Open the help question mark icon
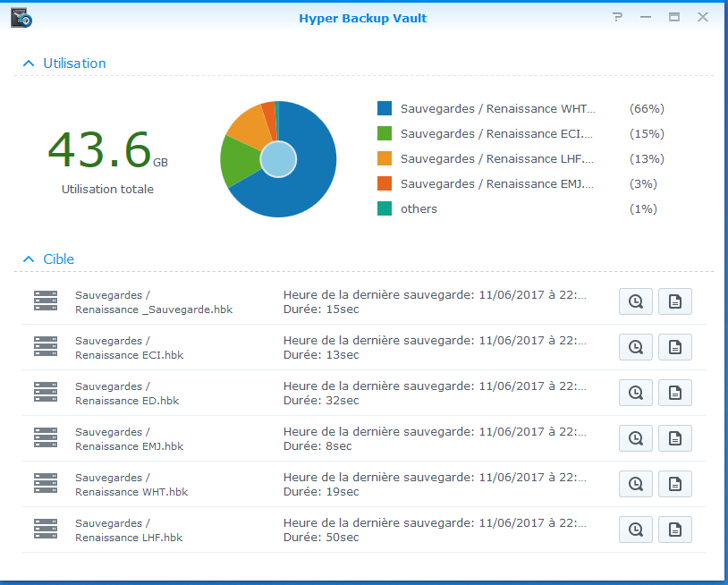 point(617,17)
